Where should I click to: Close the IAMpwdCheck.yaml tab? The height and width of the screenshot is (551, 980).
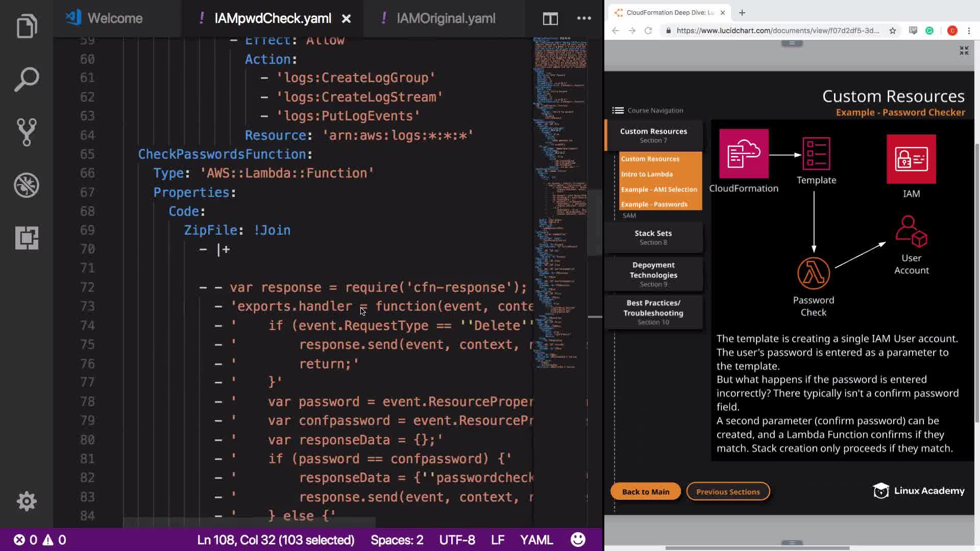pyautogui.click(x=346, y=19)
